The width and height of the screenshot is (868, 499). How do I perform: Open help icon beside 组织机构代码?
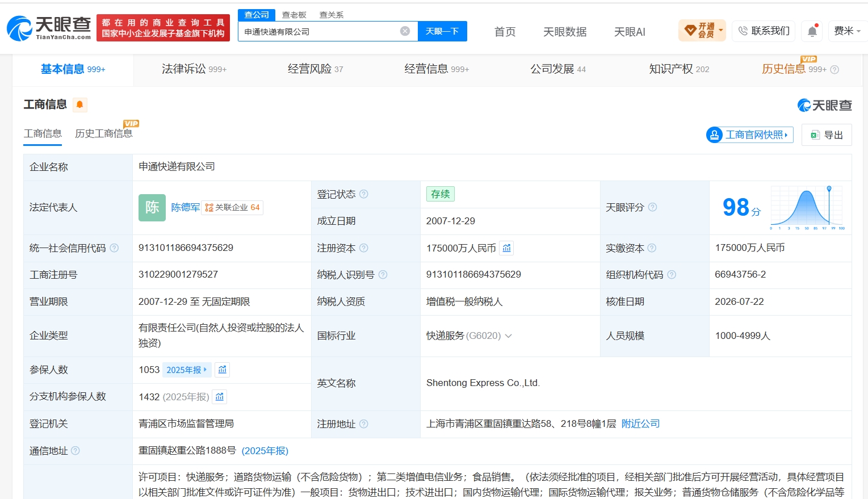672,275
